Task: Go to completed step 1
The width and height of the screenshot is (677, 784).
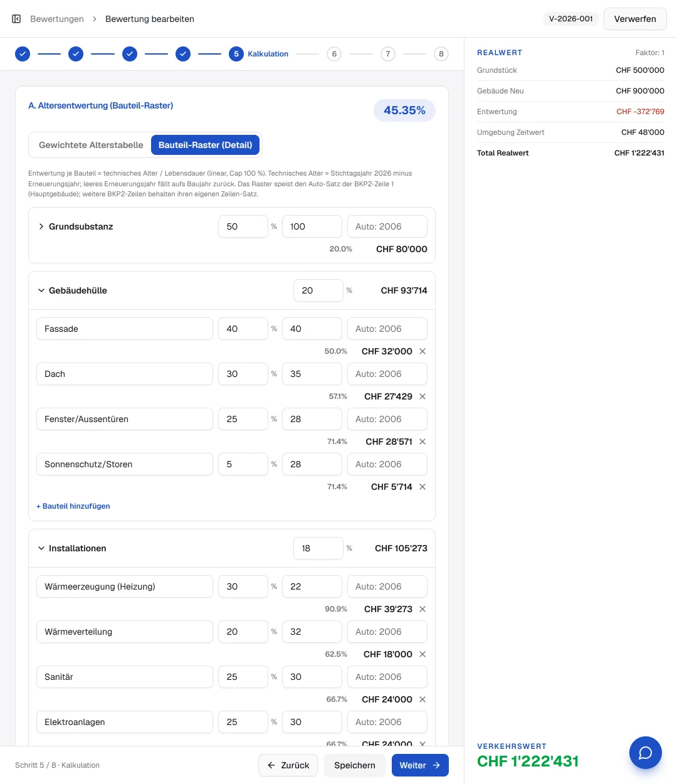Action: pyautogui.click(x=23, y=54)
